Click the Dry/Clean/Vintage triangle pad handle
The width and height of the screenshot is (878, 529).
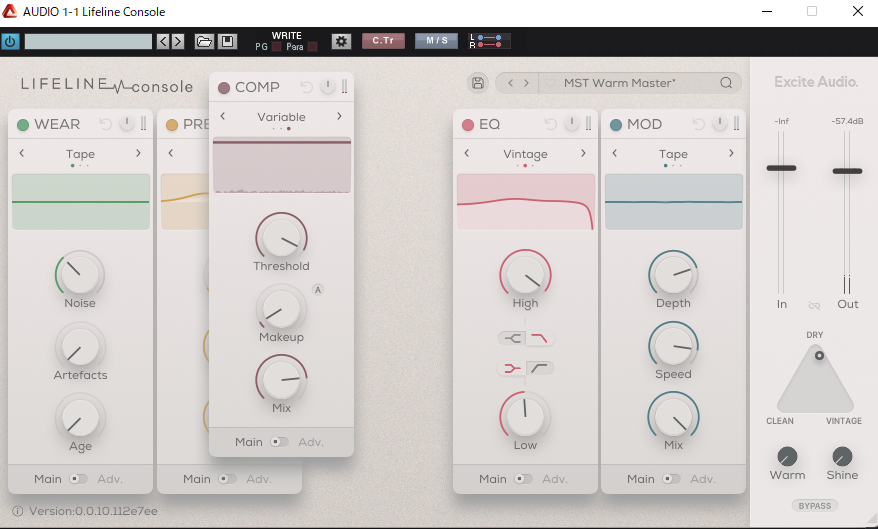pos(819,355)
